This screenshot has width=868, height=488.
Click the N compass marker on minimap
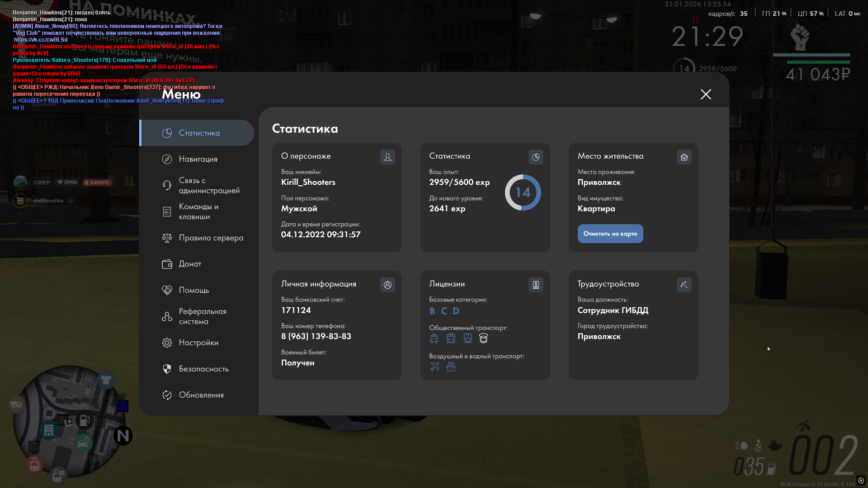123,436
